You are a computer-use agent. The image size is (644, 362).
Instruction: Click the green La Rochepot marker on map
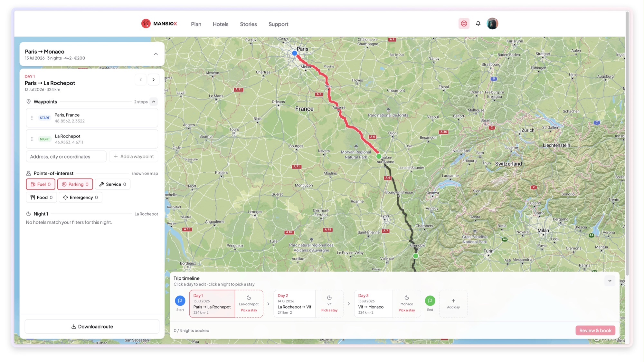[x=379, y=156]
